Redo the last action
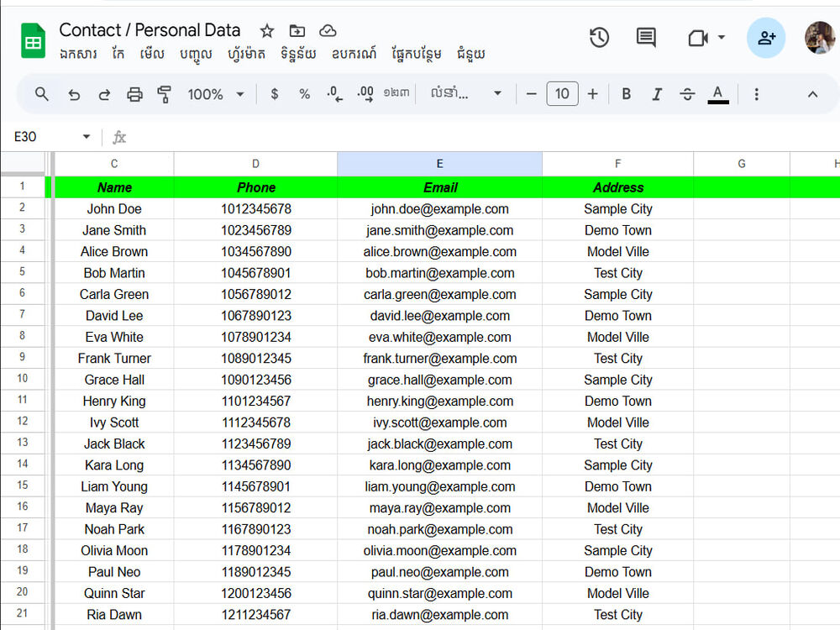Screen dimensions: 840x630 104,95
